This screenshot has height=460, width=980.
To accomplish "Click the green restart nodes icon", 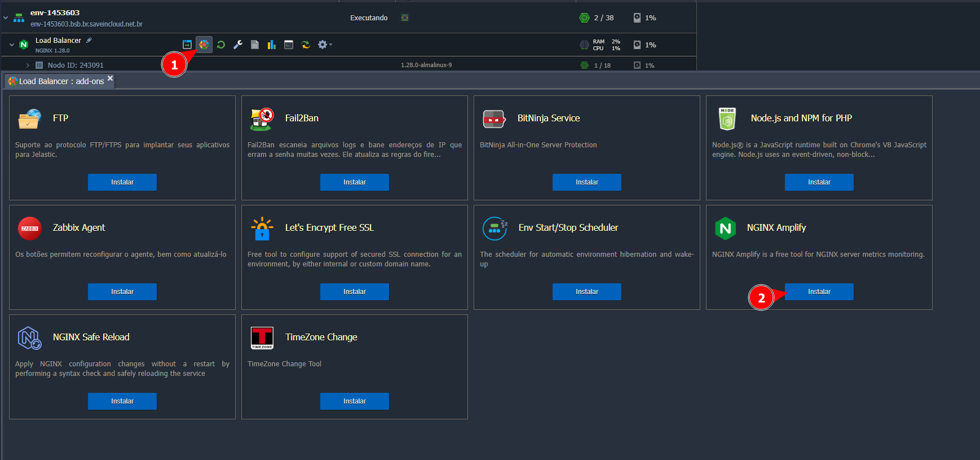I will pos(221,45).
